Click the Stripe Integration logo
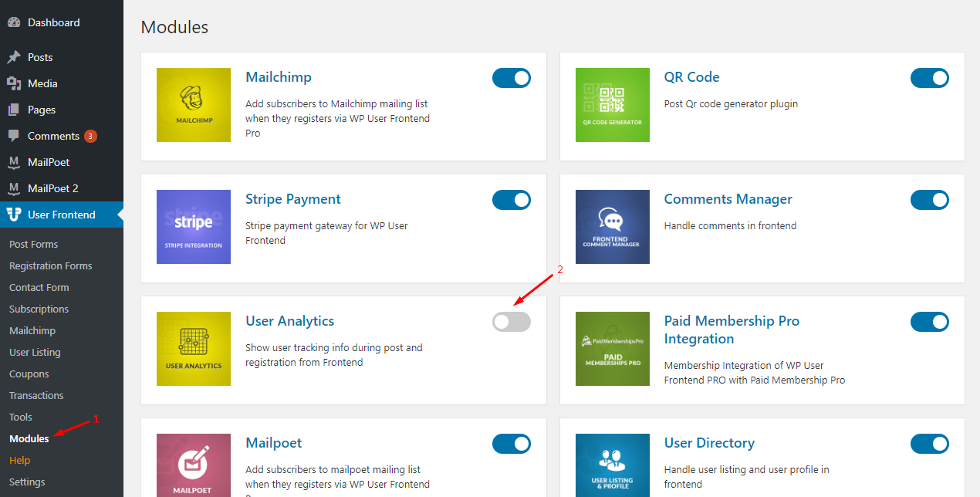The width and height of the screenshot is (980, 497). [x=194, y=227]
